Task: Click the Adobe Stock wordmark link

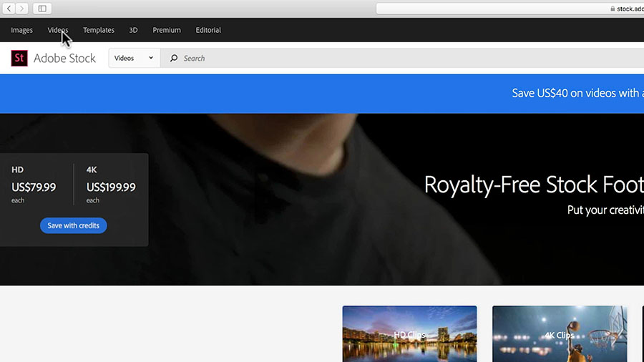Action: tap(64, 58)
